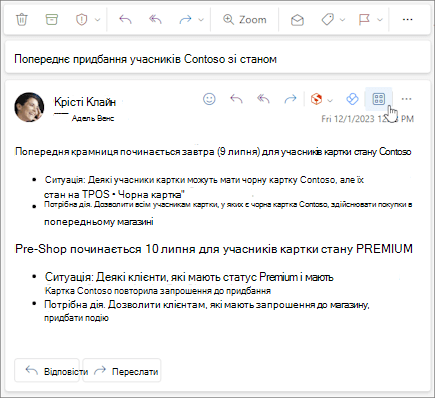Click 'Картка Contoso повторила запрошення до придбання'
This screenshot has width=435, height=398.
coord(158,291)
